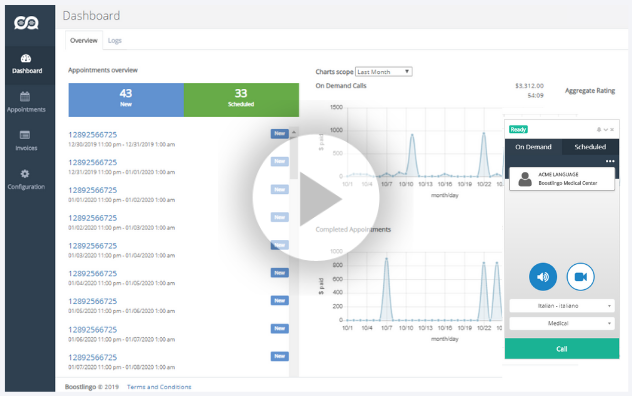
Task: Click the appointments list scroll-up arrow
Action: click(294, 132)
